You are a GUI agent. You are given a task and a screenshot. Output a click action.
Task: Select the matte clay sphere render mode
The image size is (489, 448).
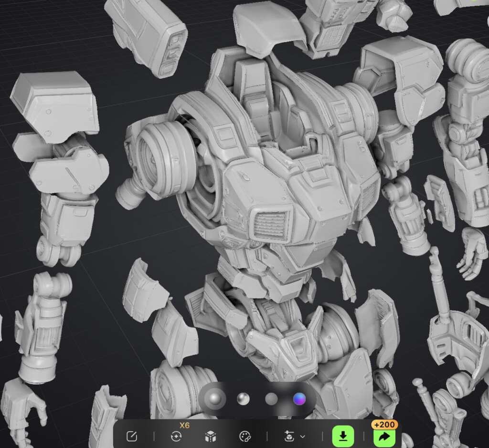pos(215,398)
